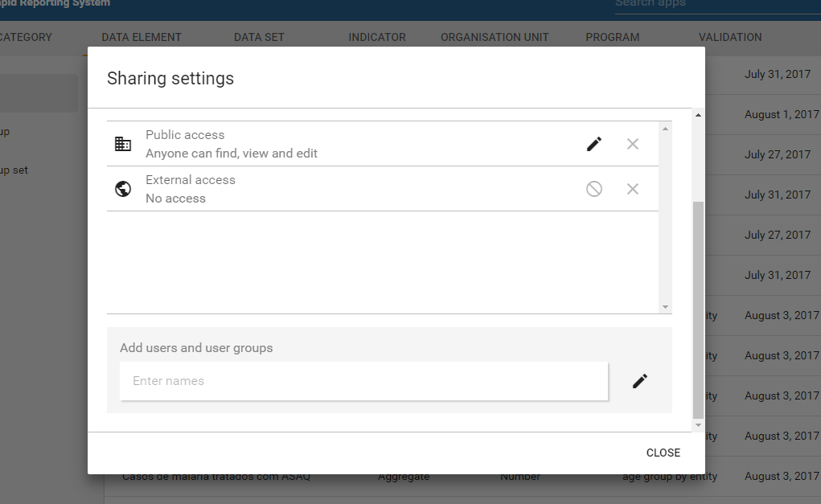Viewport: 821px width, 504px height.
Task: Click the External access no-access icon
Action: pos(594,189)
